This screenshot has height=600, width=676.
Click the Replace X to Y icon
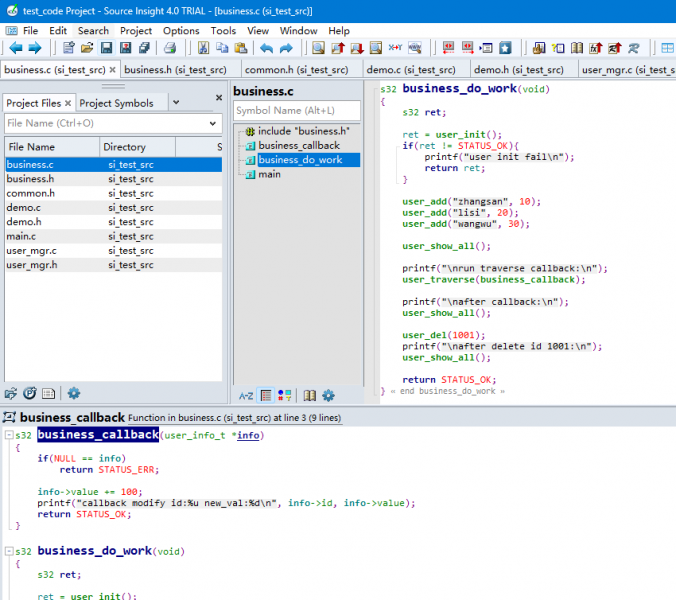pos(395,48)
